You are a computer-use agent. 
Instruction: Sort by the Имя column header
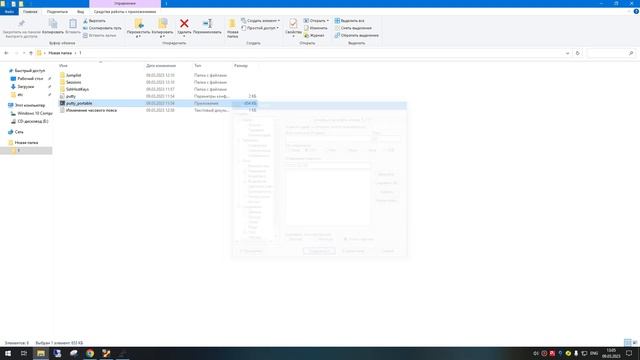click(x=63, y=66)
